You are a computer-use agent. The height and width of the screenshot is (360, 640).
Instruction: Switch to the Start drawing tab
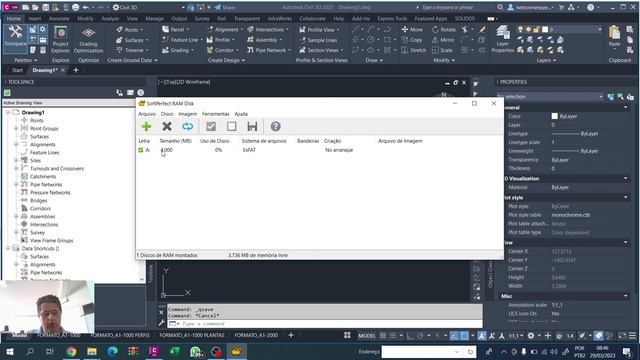click(18, 70)
